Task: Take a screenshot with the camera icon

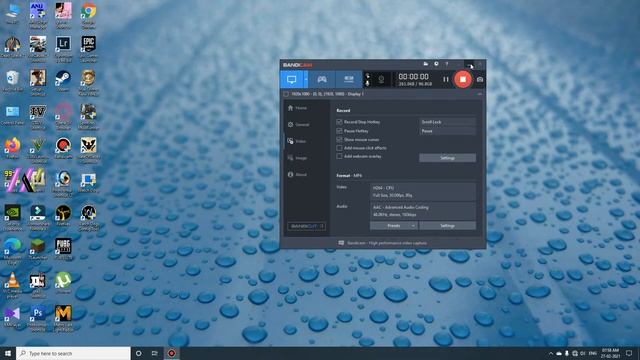Action: coord(480,80)
